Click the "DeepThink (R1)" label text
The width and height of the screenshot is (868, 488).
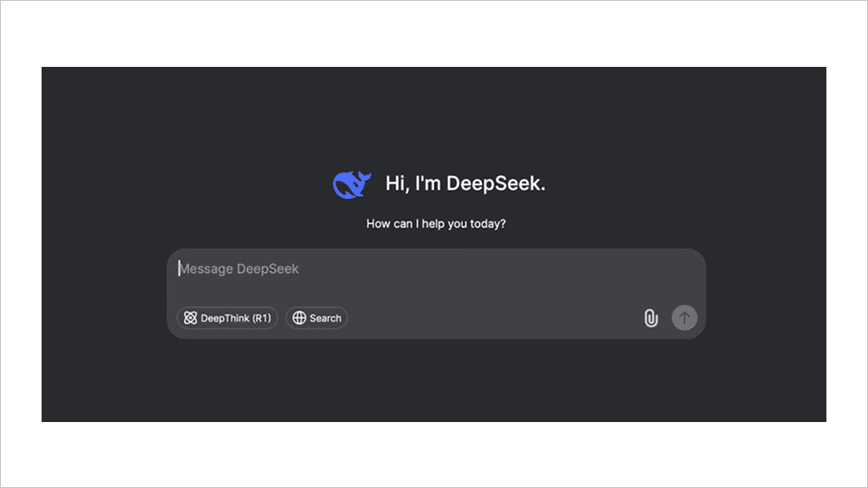[x=235, y=318]
